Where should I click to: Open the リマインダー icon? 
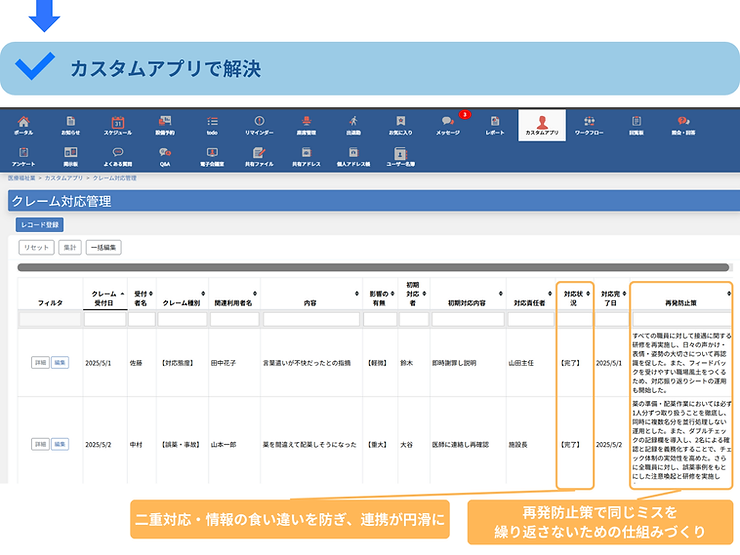pyautogui.click(x=259, y=124)
